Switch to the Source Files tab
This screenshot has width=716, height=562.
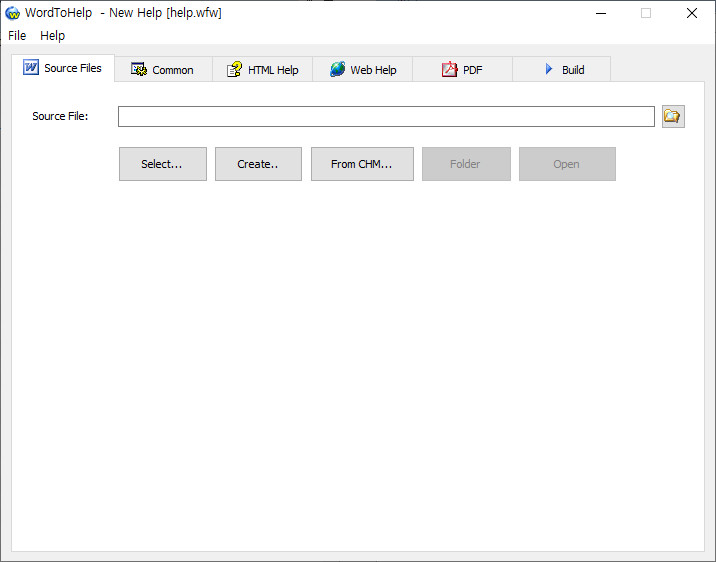pyautogui.click(x=63, y=68)
